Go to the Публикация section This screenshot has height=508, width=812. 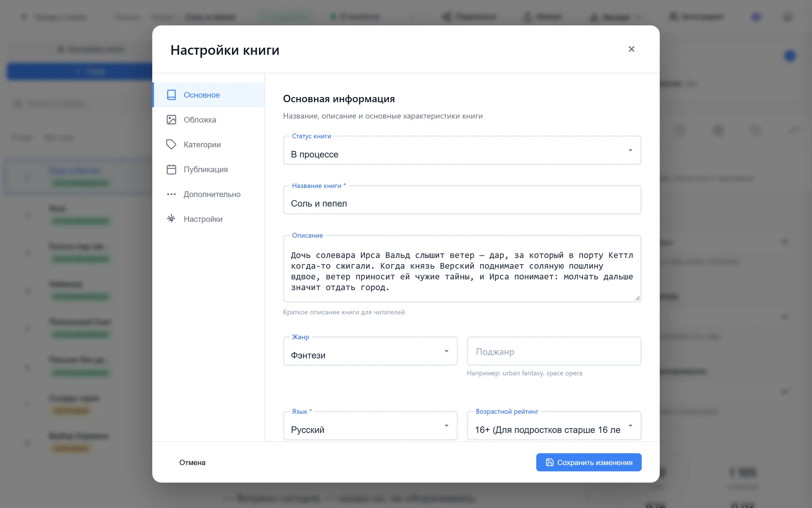tap(209, 169)
